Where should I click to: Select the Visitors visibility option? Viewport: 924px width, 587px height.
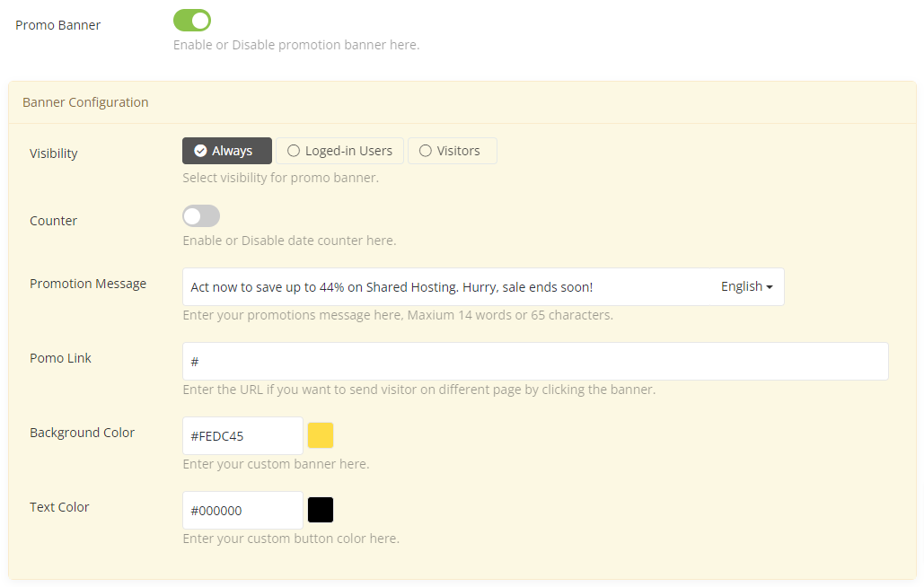tap(452, 151)
